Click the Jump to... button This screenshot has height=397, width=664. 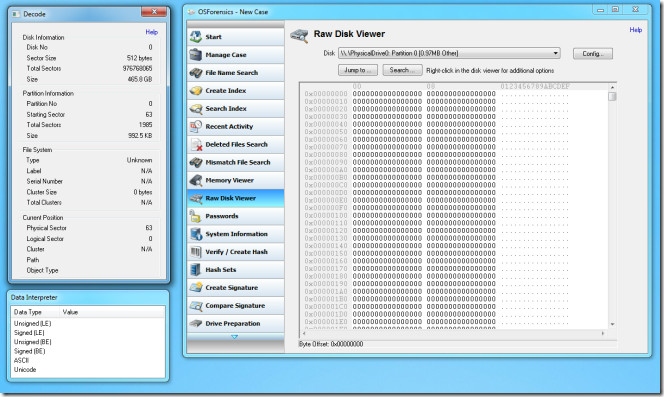click(x=358, y=70)
